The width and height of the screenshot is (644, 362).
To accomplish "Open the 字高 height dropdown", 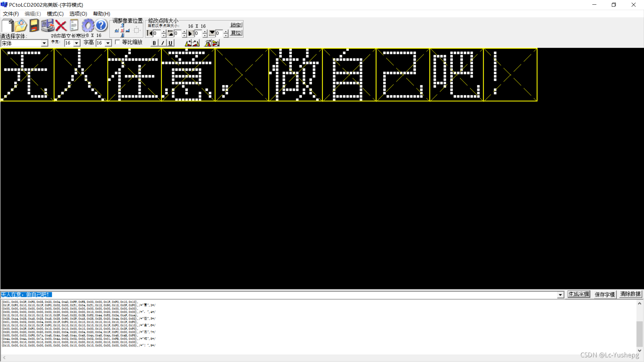I will [x=108, y=43].
